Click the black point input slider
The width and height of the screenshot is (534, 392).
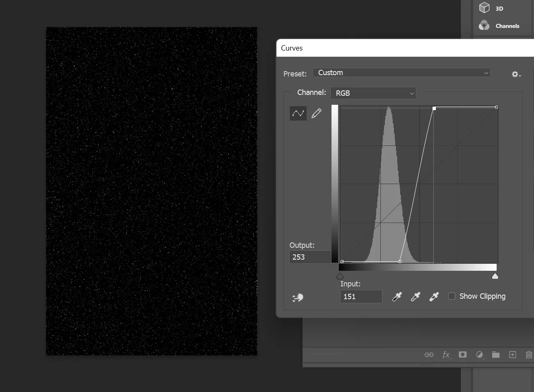coord(340,276)
